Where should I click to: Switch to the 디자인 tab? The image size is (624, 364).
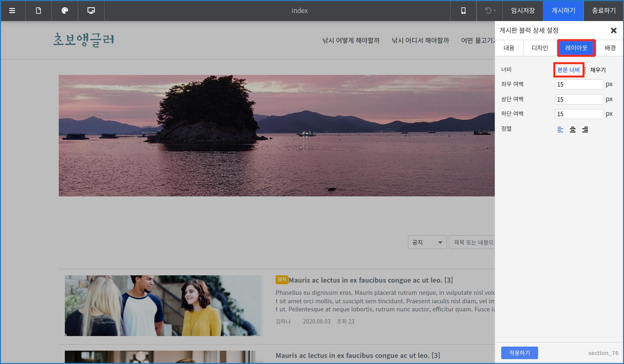tap(540, 48)
